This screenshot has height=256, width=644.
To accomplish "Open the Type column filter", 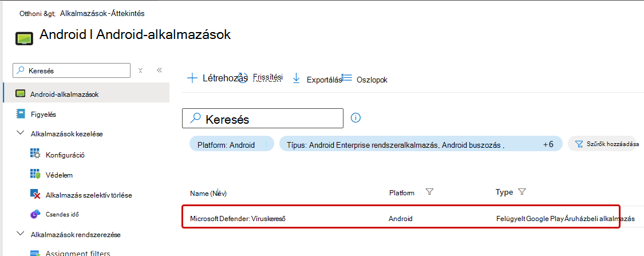I will pyautogui.click(x=523, y=191).
